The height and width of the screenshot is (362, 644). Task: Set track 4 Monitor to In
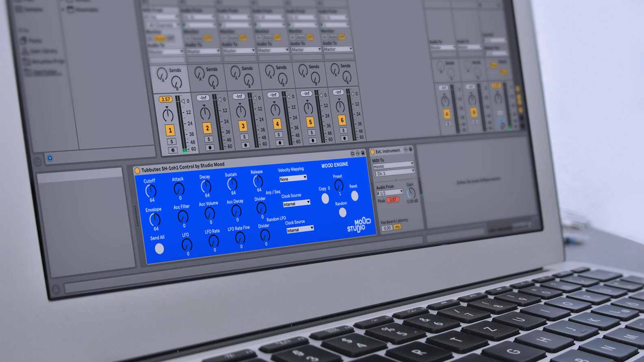pos(259,37)
